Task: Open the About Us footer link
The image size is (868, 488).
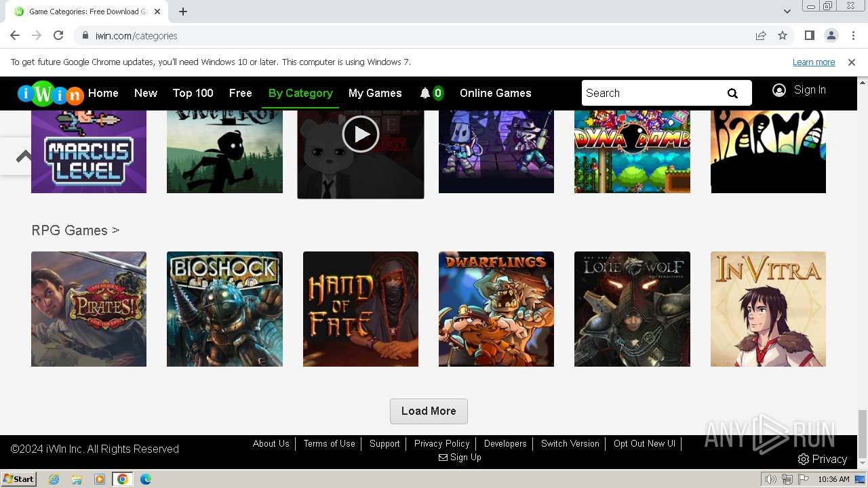Action: [x=271, y=444]
